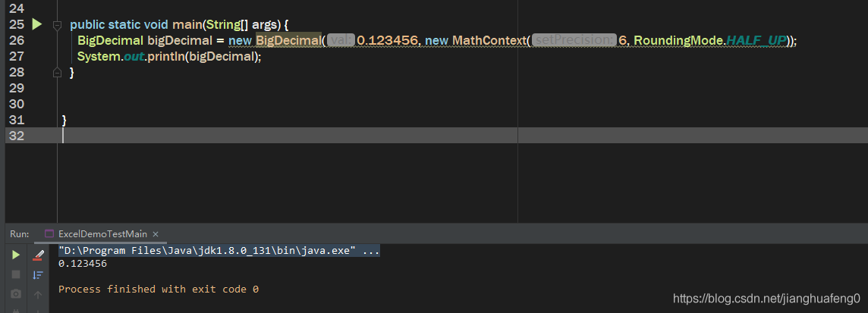Rerun ExcelDemoTestMain in Run panel

(15, 255)
